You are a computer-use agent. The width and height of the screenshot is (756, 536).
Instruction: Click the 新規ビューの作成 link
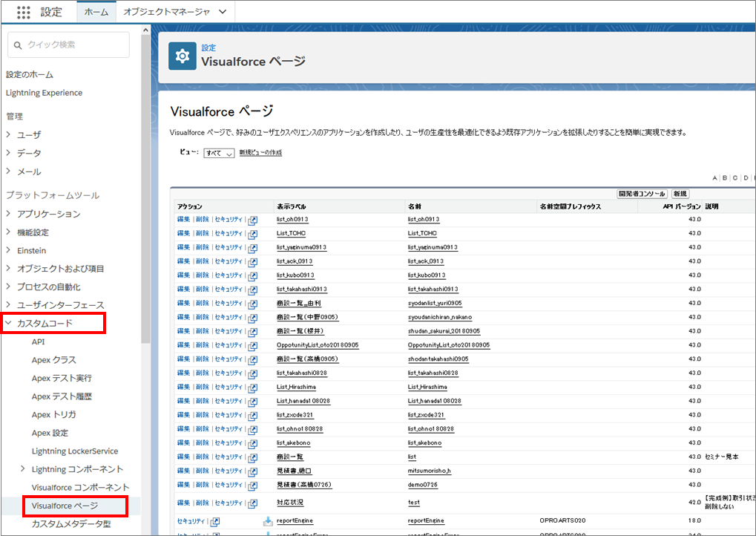(x=260, y=153)
